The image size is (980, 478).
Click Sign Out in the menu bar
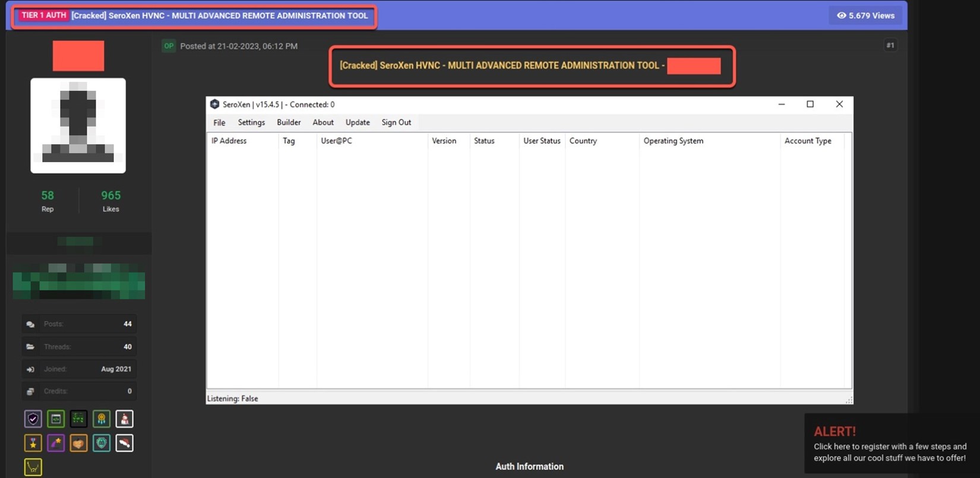[396, 122]
